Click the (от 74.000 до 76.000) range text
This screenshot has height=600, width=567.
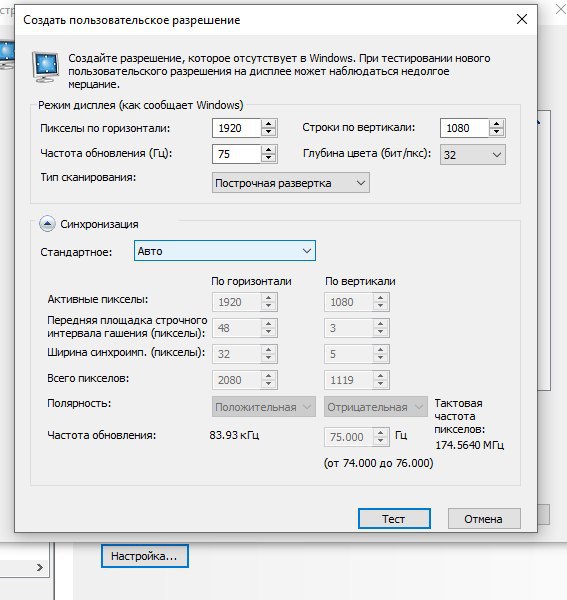point(378,463)
